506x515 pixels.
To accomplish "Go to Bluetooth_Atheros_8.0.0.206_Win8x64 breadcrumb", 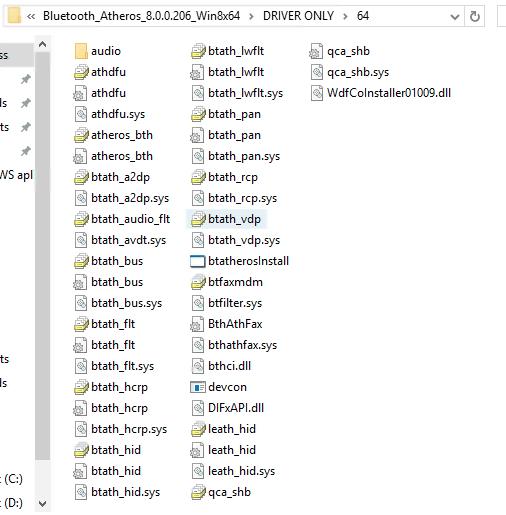I will (141, 16).
